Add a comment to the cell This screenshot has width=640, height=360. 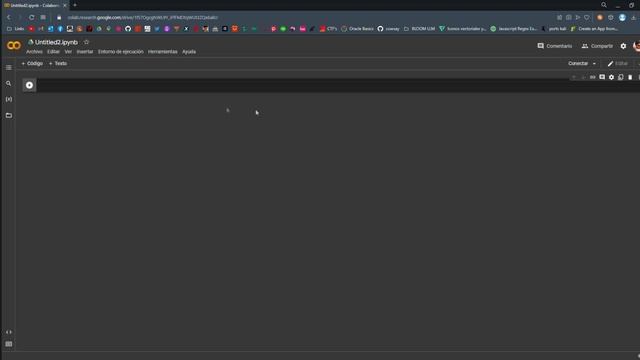click(x=602, y=77)
